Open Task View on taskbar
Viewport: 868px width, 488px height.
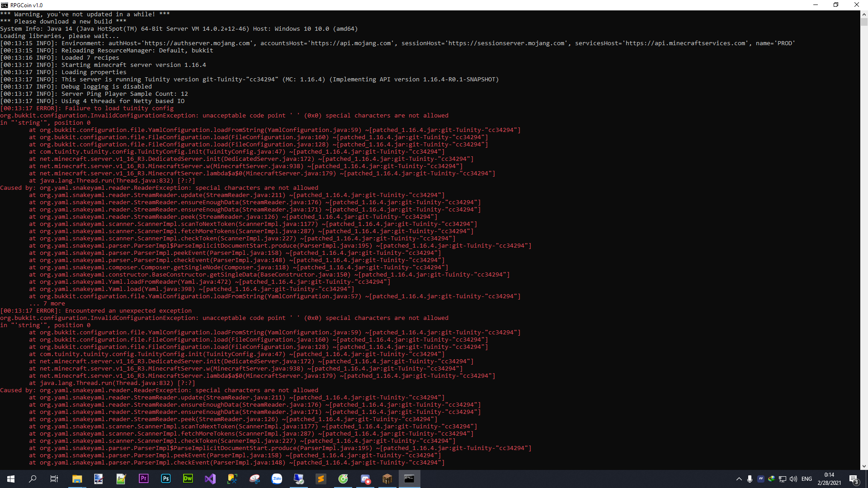[x=54, y=479]
